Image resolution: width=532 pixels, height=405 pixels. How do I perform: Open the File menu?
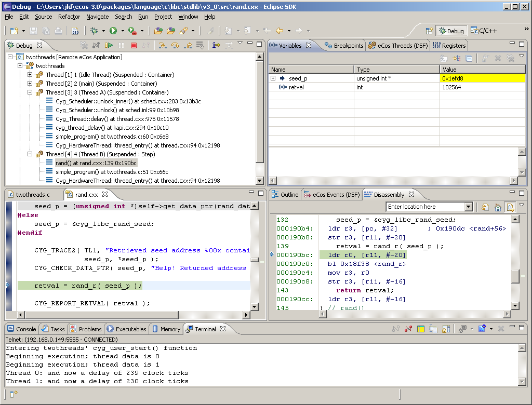(9, 17)
